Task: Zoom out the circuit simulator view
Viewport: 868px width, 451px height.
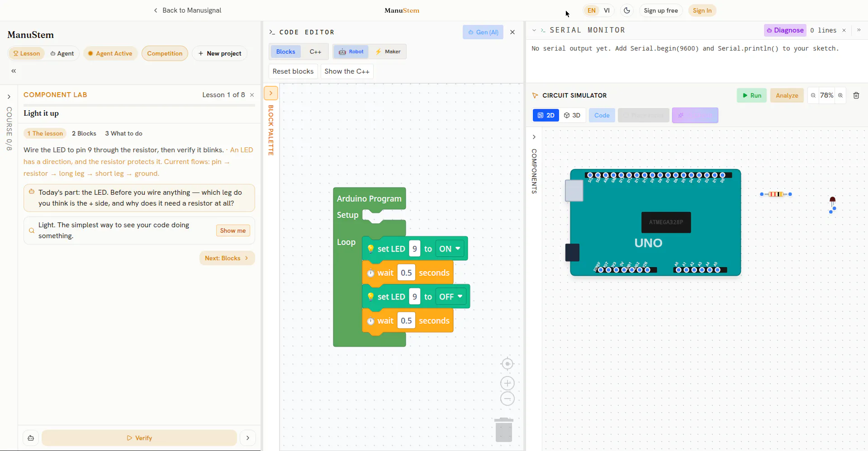Action: [x=813, y=95]
